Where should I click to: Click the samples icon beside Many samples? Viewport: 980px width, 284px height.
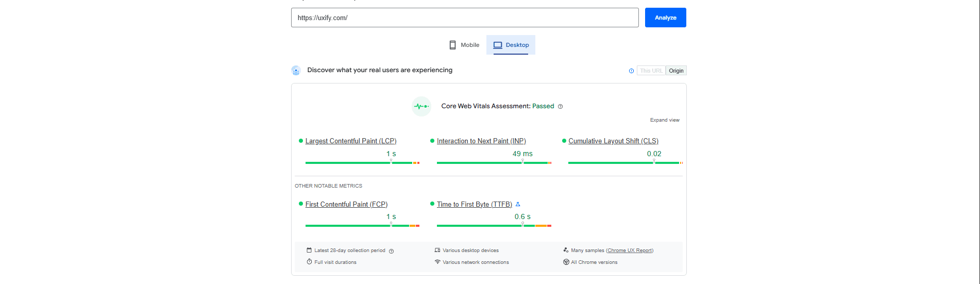point(566,250)
